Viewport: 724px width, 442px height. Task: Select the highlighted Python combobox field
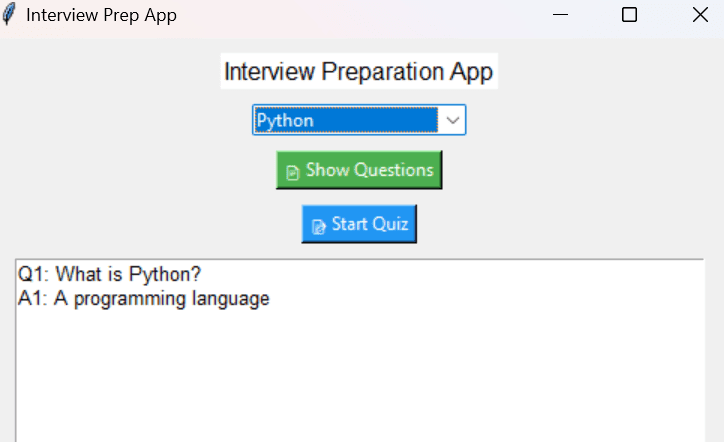pos(346,120)
